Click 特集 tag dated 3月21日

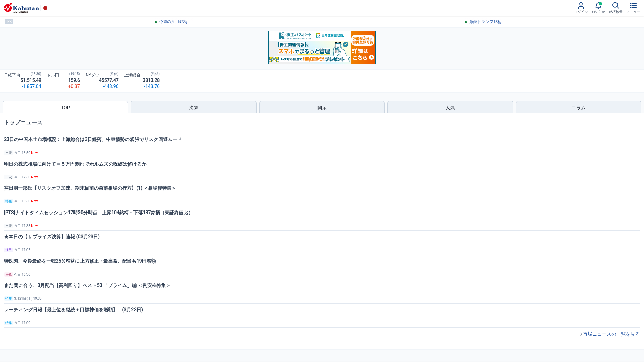pyautogui.click(x=8, y=298)
